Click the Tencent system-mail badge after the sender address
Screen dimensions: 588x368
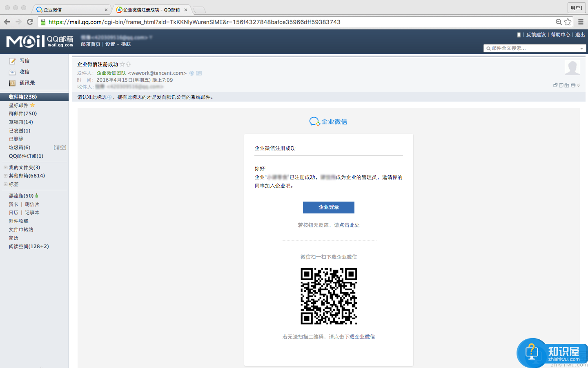tap(192, 73)
